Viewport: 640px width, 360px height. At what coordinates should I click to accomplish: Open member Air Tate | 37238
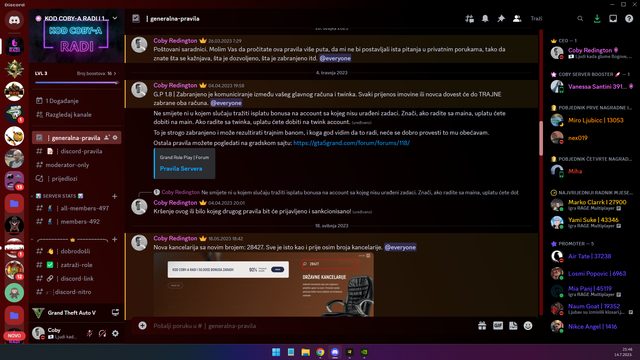pos(592,256)
